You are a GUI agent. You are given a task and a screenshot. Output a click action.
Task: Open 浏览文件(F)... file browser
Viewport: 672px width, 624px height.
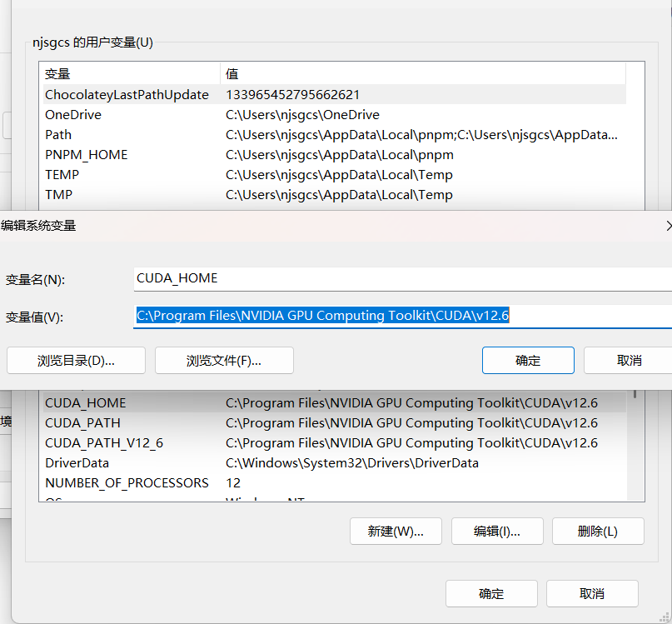point(224,361)
